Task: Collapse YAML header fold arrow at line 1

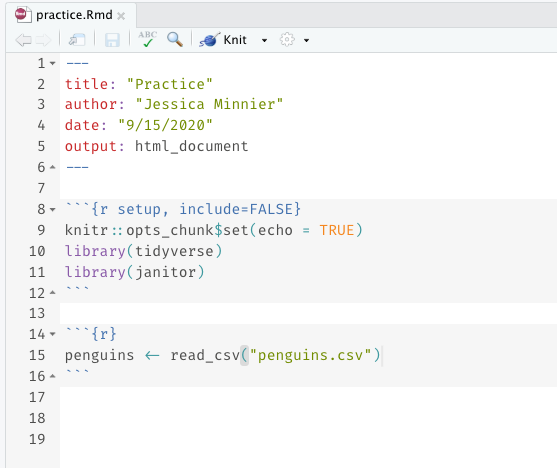Action: (53, 63)
